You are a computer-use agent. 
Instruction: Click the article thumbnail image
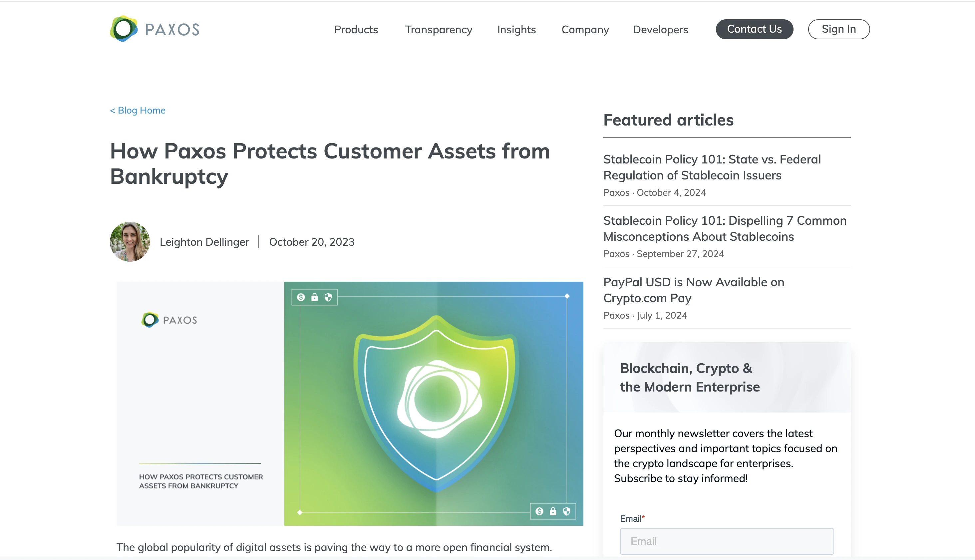(x=350, y=403)
